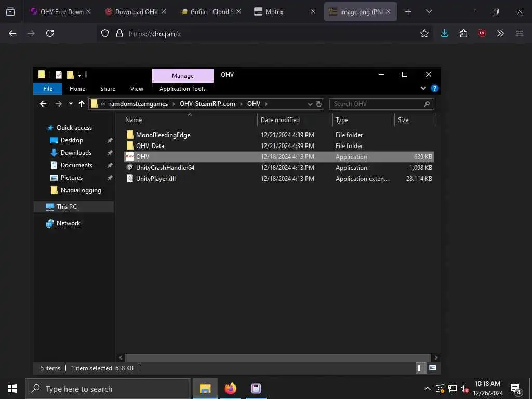
Task: Go up one folder level
Action: click(x=82, y=104)
